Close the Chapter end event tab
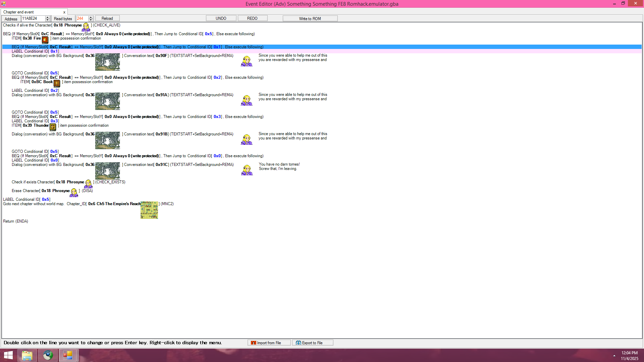Viewport: 644px width, 362px height. pos(64,12)
